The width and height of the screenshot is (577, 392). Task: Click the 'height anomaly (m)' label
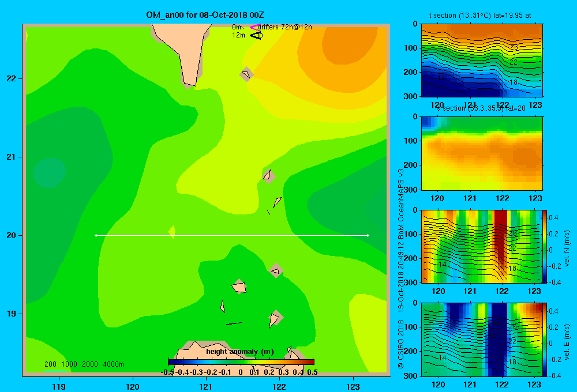pos(240,352)
